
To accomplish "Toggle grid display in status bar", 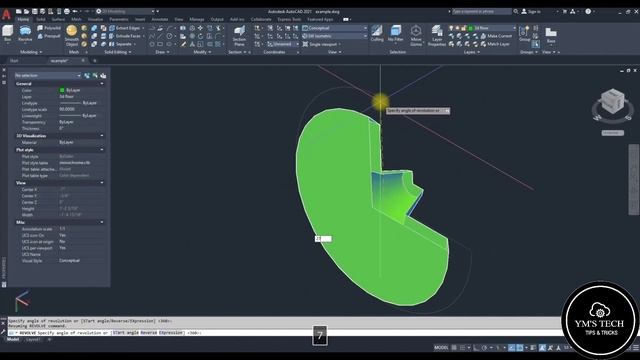I will click(x=454, y=348).
